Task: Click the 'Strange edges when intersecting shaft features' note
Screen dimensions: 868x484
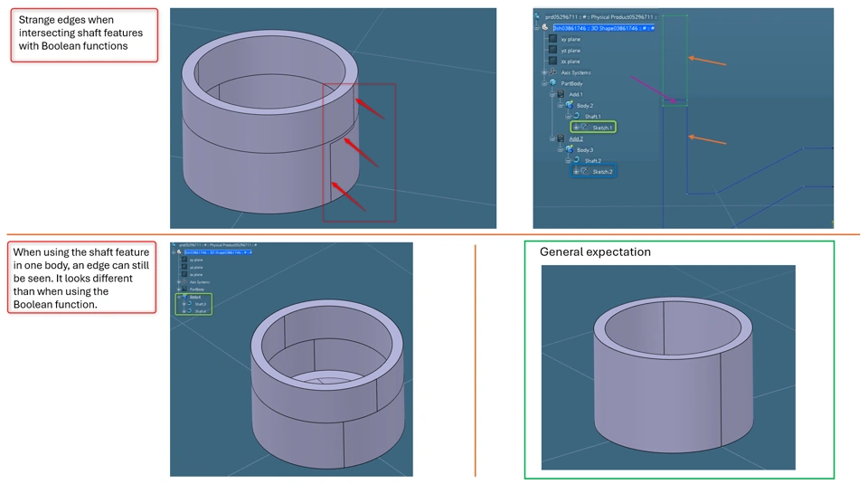Action: 84,34
